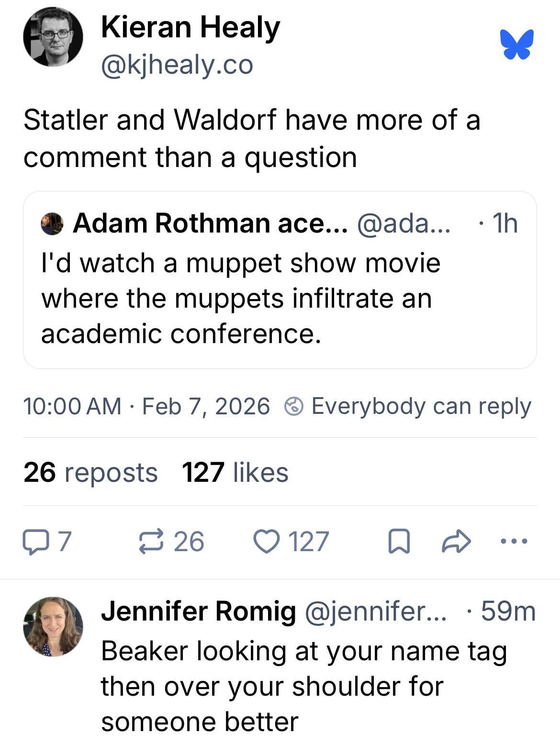The width and height of the screenshot is (560, 744).
Task: Open the three-dot more options menu
Action: 514,542
